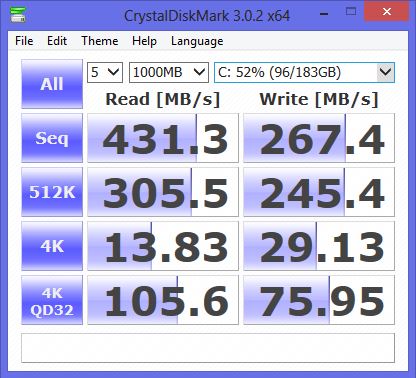Viewport: 416px width, 378px height.
Task: Click the 4K QD32 write result 75.95
Action: 319,300
